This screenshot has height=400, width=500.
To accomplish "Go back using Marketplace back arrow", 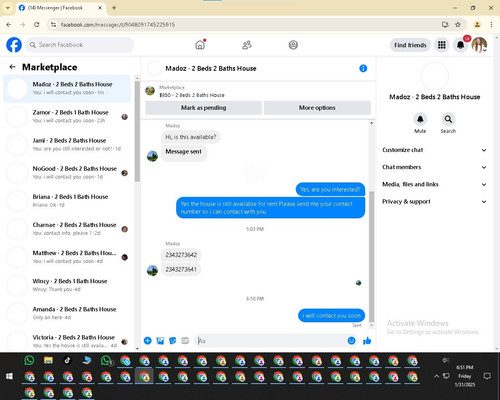I will (13, 67).
